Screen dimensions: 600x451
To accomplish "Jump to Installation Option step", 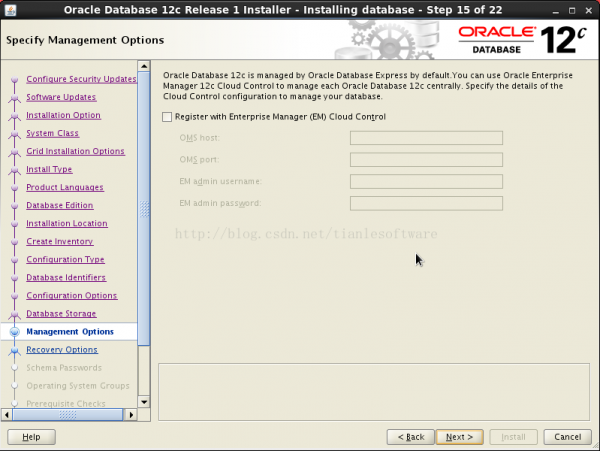I will pos(64,115).
